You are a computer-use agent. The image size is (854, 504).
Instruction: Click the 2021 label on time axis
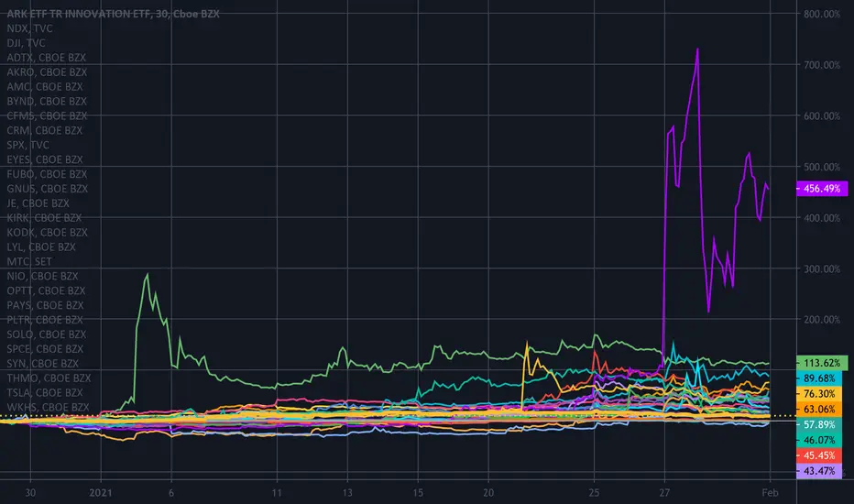point(101,493)
